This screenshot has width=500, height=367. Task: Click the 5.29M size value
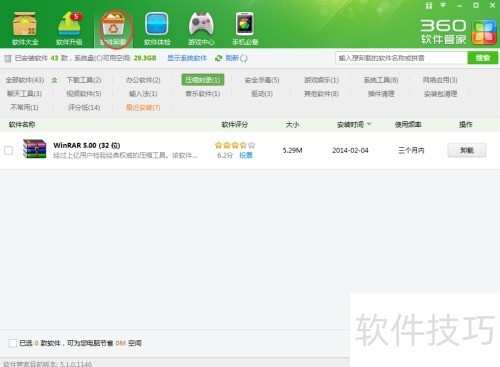pyautogui.click(x=292, y=150)
